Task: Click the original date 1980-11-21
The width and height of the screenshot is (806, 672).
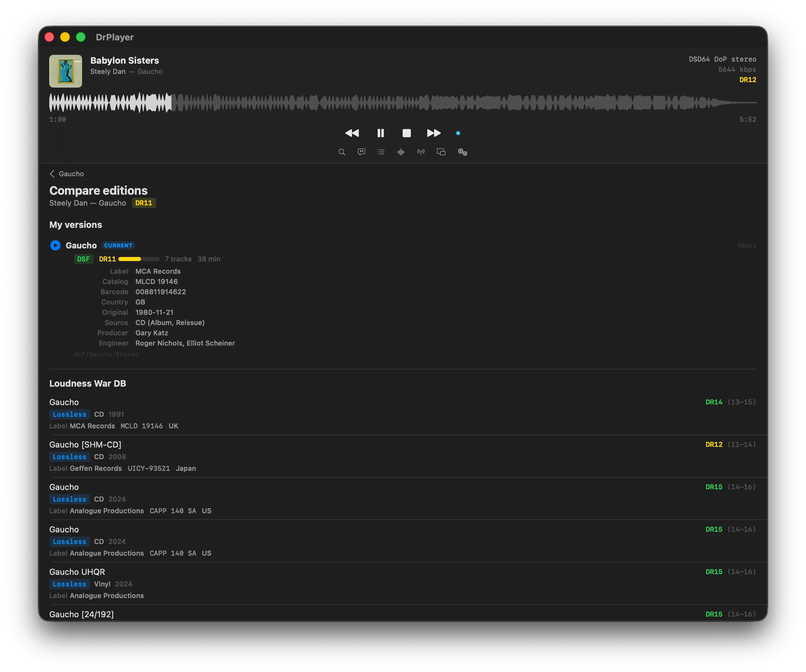Action: 154,313
